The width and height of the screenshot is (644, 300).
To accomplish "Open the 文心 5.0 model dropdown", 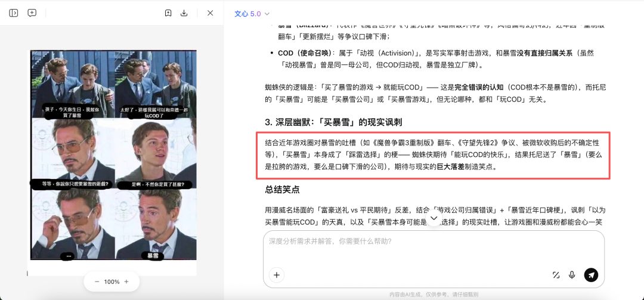I will pos(252,14).
